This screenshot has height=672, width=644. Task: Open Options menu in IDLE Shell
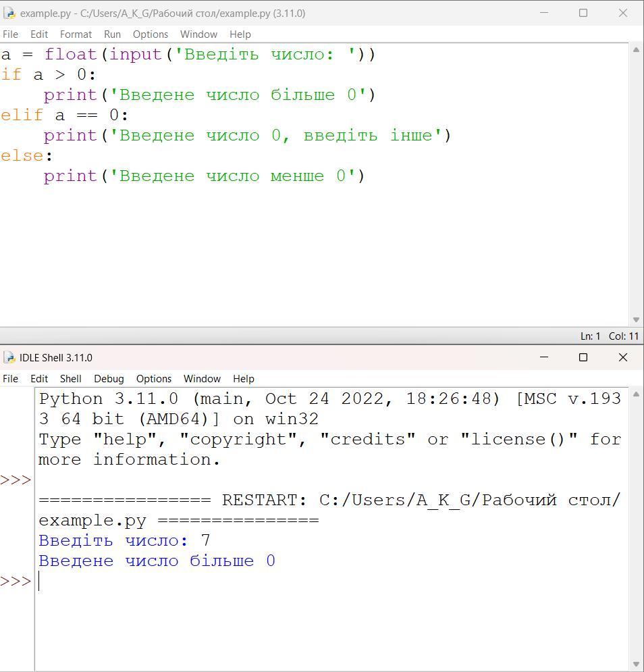point(154,379)
